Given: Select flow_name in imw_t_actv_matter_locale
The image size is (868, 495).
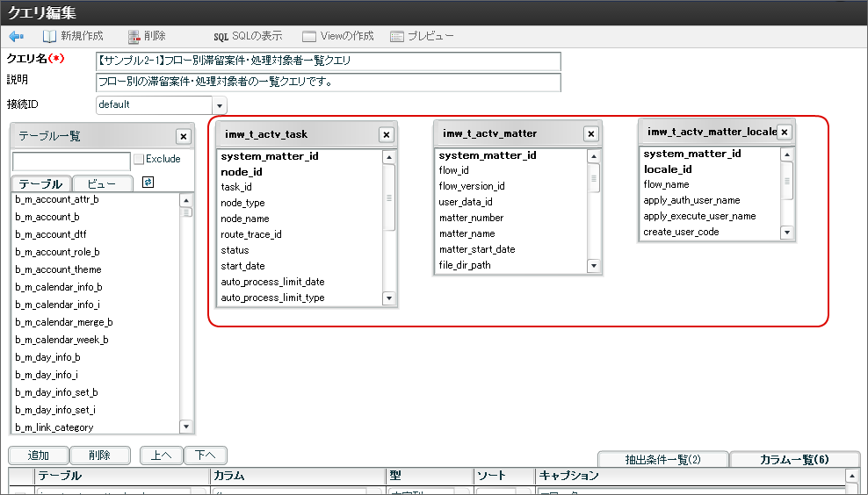Looking at the screenshot, I should tap(666, 184).
